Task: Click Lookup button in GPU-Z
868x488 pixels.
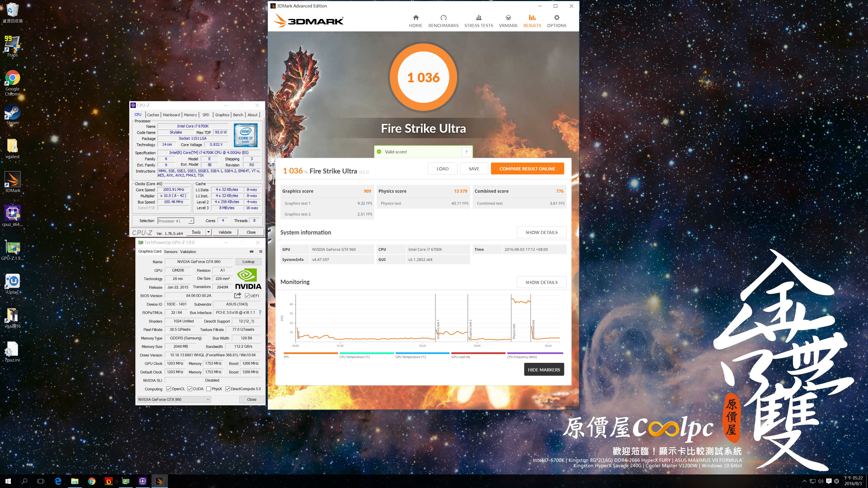Action: pyautogui.click(x=248, y=262)
